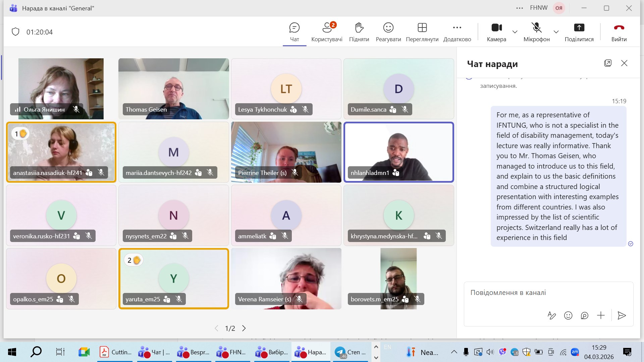Open camera options chevron
The image size is (644, 362).
tap(515, 32)
